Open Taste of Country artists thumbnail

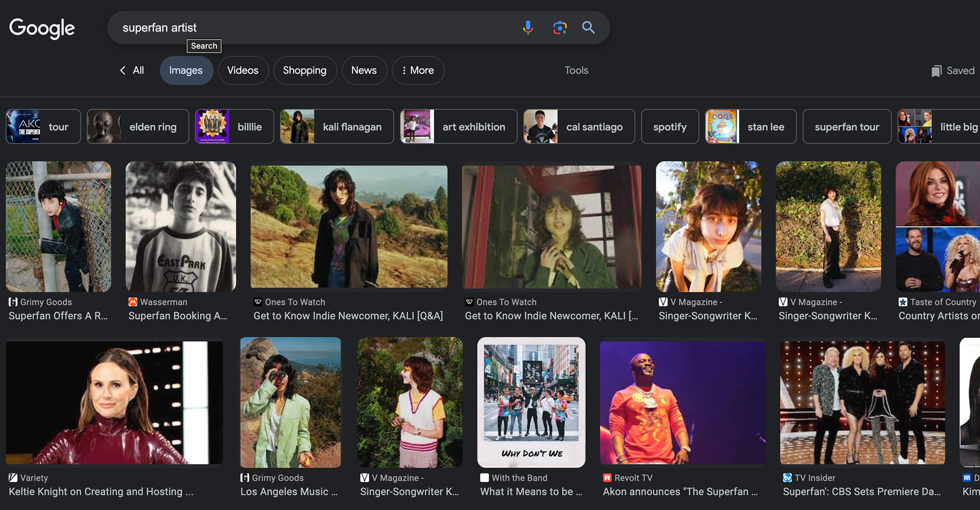click(938, 227)
